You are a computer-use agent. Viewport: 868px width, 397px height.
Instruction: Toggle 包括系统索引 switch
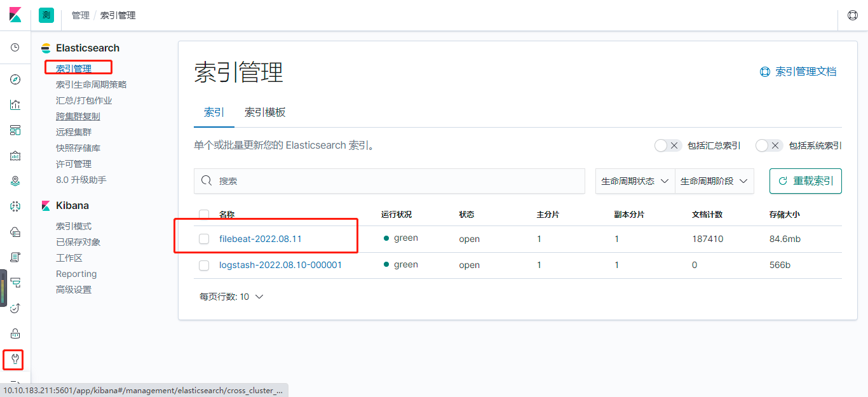click(769, 145)
